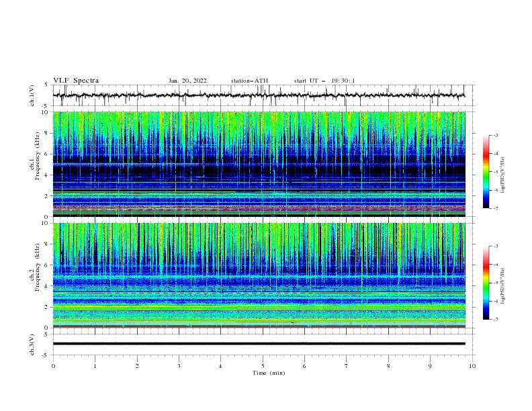This screenshot has width=532, height=411.
Task: Select the date text "Jan. 20, 2022"
Action: tap(187, 81)
